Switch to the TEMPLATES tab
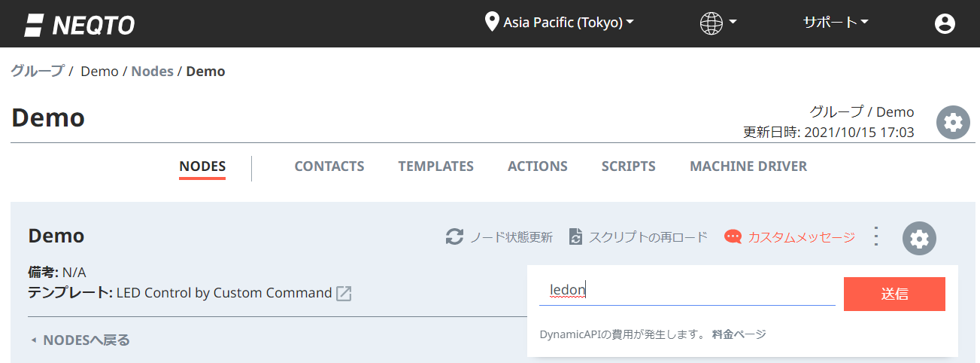 (x=436, y=166)
